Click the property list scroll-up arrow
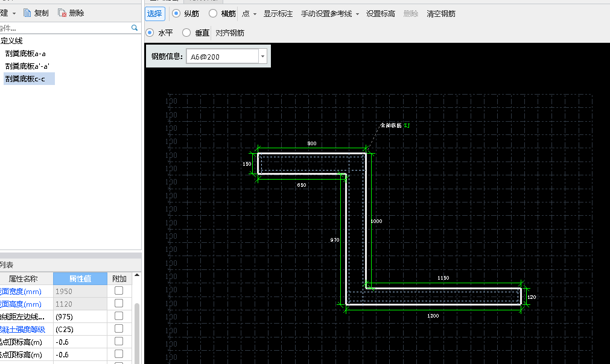This screenshot has height=364, width=610. click(137, 275)
